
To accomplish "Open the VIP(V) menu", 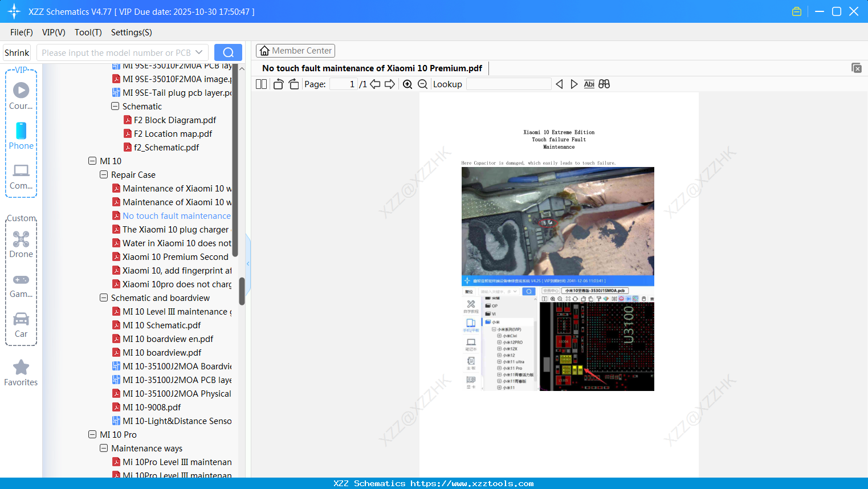I will pos(54,32).
